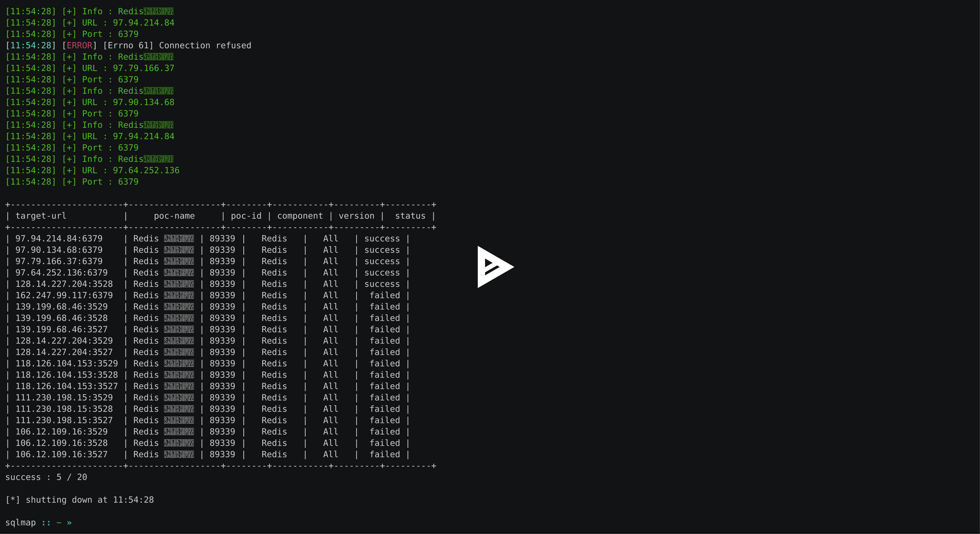The width and height of the screenshot is (980, 534).
Task: Select table cell '106.12.109.16:3529'
Action: pos(62,432)
